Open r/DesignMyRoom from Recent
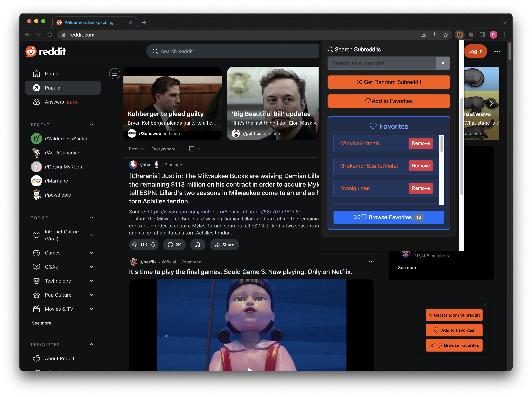This screenshot has height=397, width=532. 63,167
